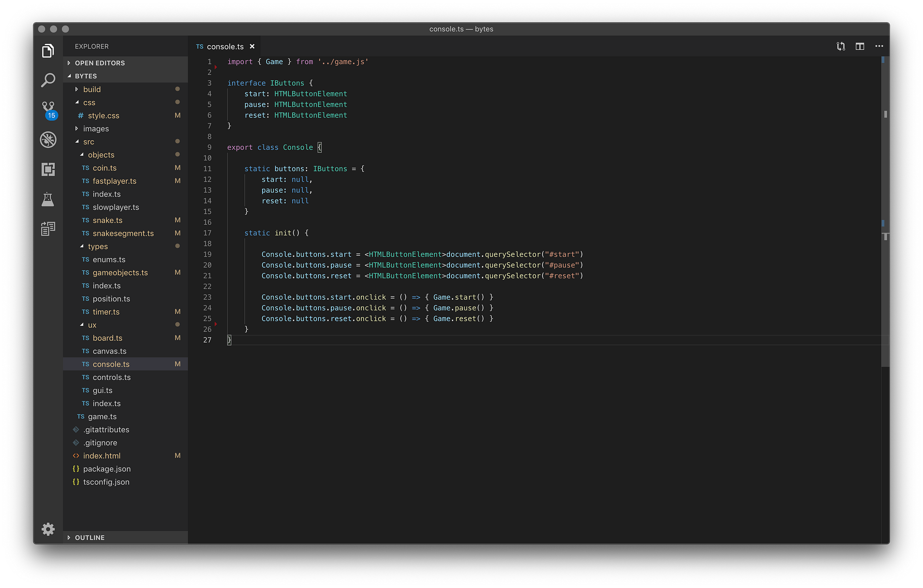Image resolution: width=923 pixels, height=588 pixels.
Task: Close the console.ts tab
Action: tap(252, 46)
